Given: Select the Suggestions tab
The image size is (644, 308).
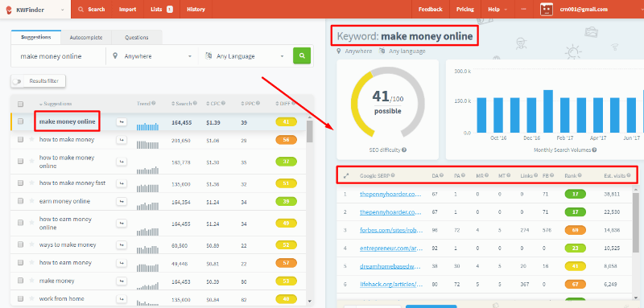Looking at the screenshot, I should (x=35, y=37).
